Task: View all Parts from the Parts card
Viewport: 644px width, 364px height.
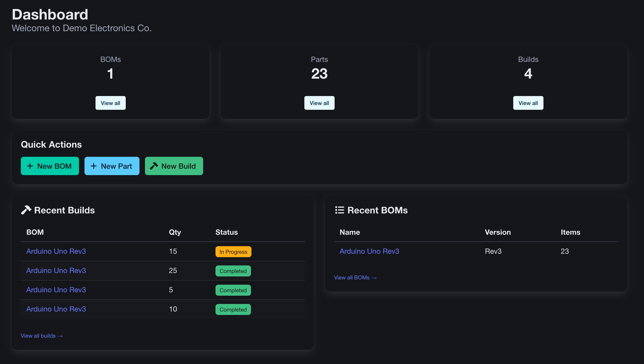Action: tap(319, 102)
